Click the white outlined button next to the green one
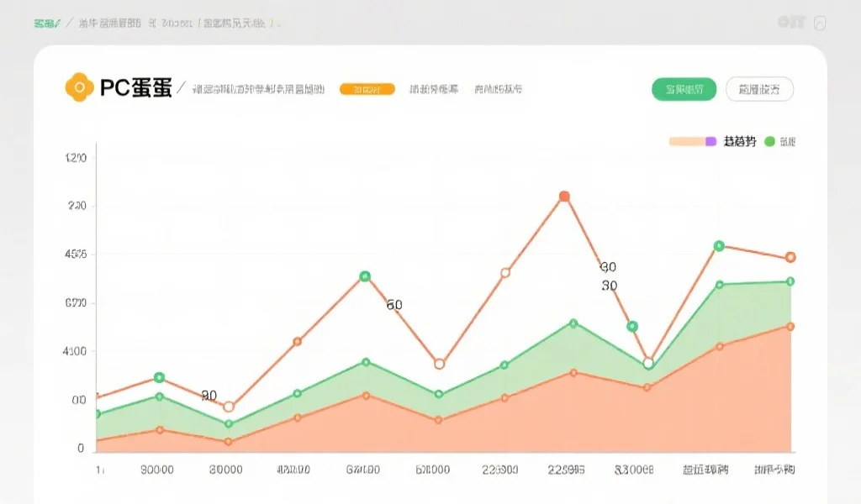 pyautogui.click(x=759, y=87)
